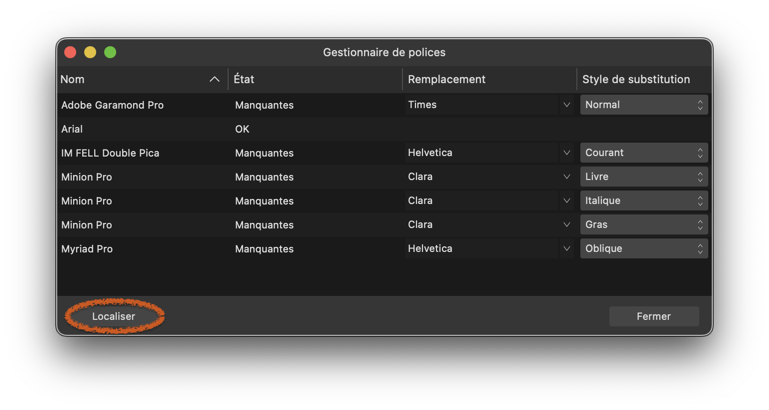769x410 pixels.
Task: Close the dialog with Fermer button
Action: tap(654, 316)
